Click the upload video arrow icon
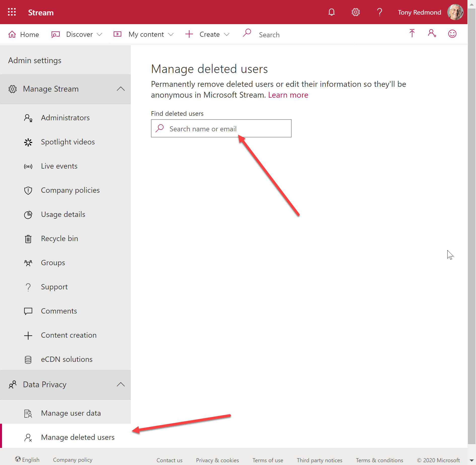 tap(412, 33)
